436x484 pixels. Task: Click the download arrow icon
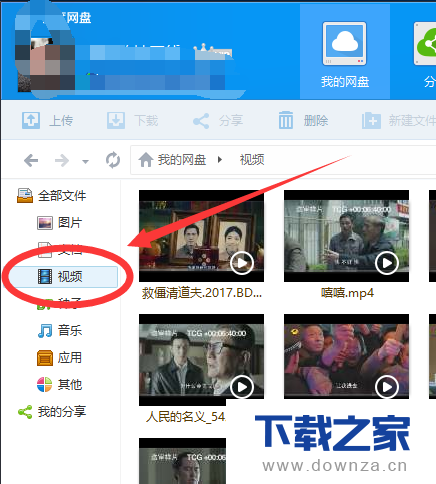116,120
